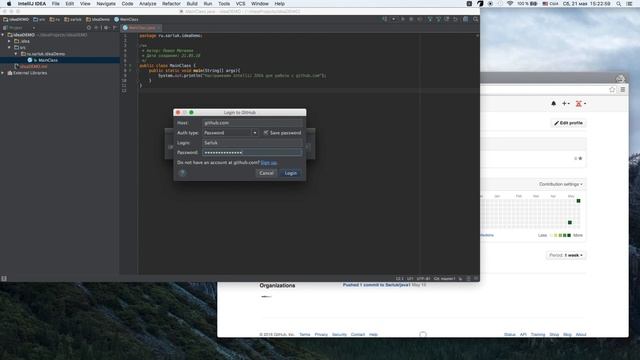640x360 pixels.
Task: Open the Refactor menu
Action: point(171,4)
